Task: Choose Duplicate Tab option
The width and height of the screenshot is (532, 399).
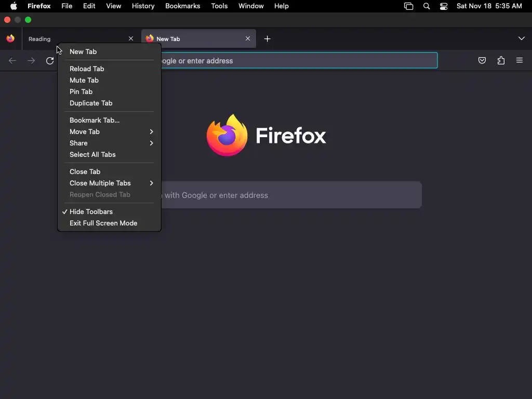Action: pos(109,103)
